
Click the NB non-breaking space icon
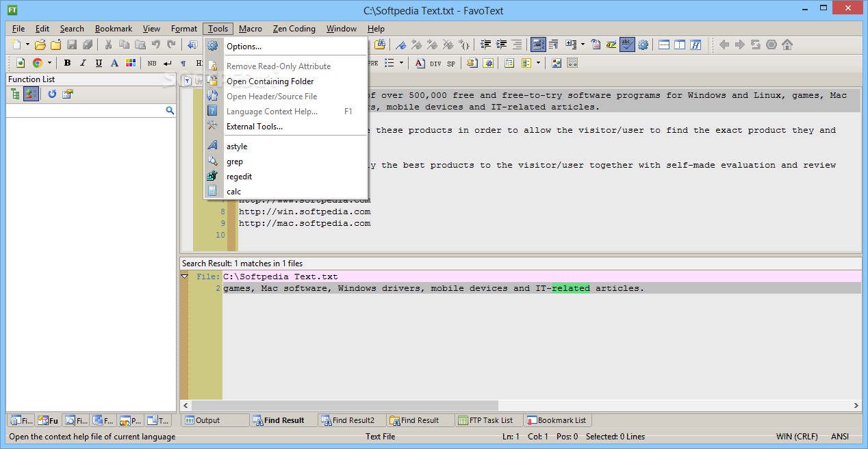pos(151,63)
